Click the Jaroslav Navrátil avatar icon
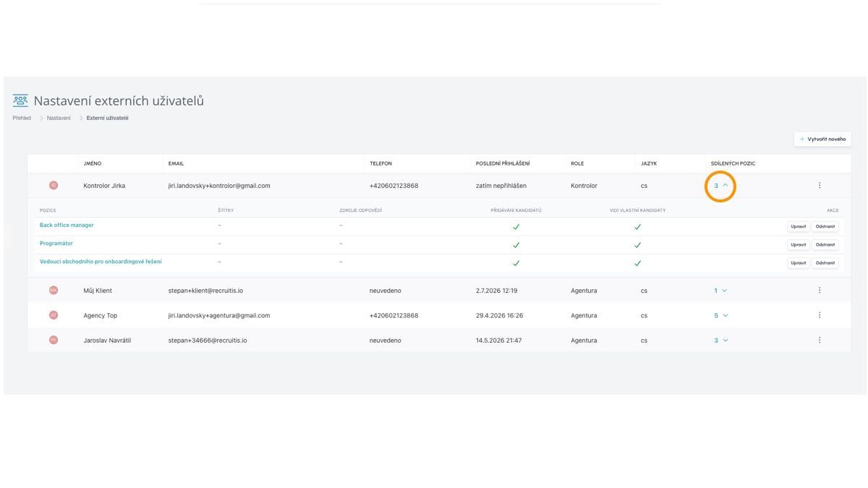 [54, 340]
